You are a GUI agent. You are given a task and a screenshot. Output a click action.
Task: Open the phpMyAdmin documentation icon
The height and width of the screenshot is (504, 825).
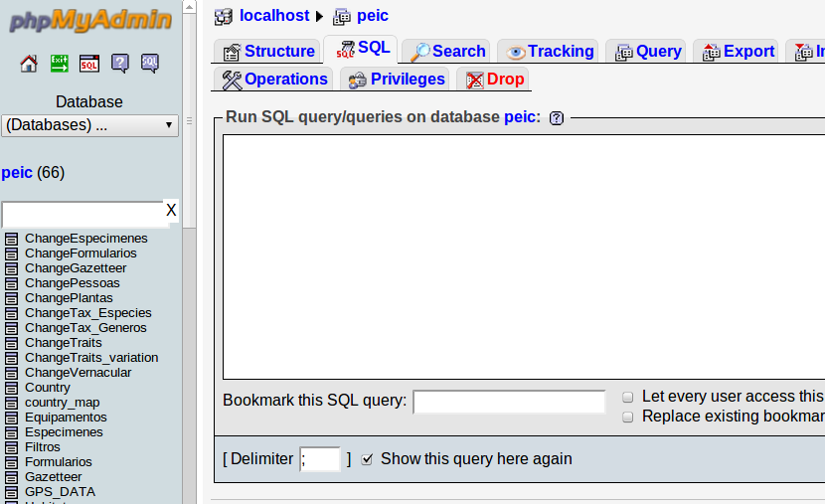(x=120, y=64)
